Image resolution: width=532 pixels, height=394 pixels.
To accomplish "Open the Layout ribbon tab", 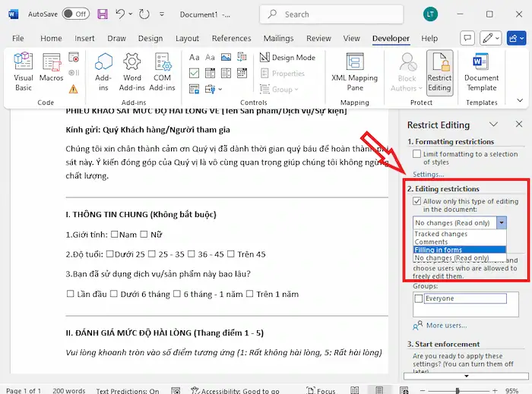I will pyautogui.click(x=187, y=39).
